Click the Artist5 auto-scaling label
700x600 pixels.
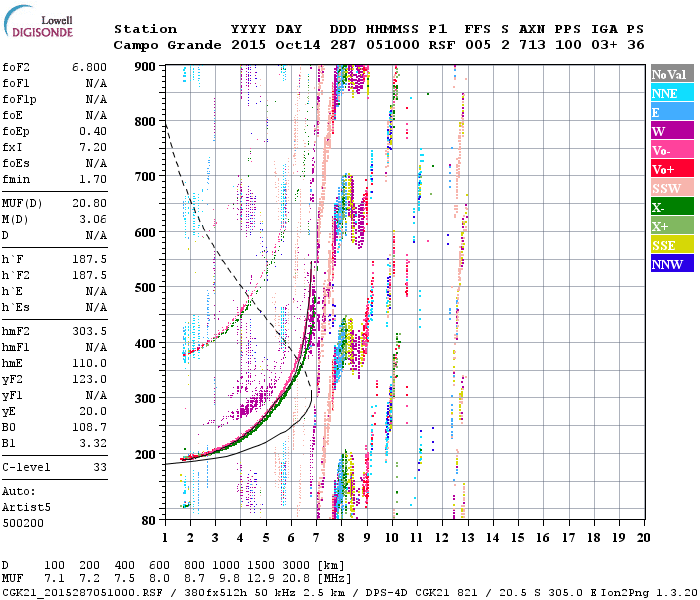(x=26, y=508)
